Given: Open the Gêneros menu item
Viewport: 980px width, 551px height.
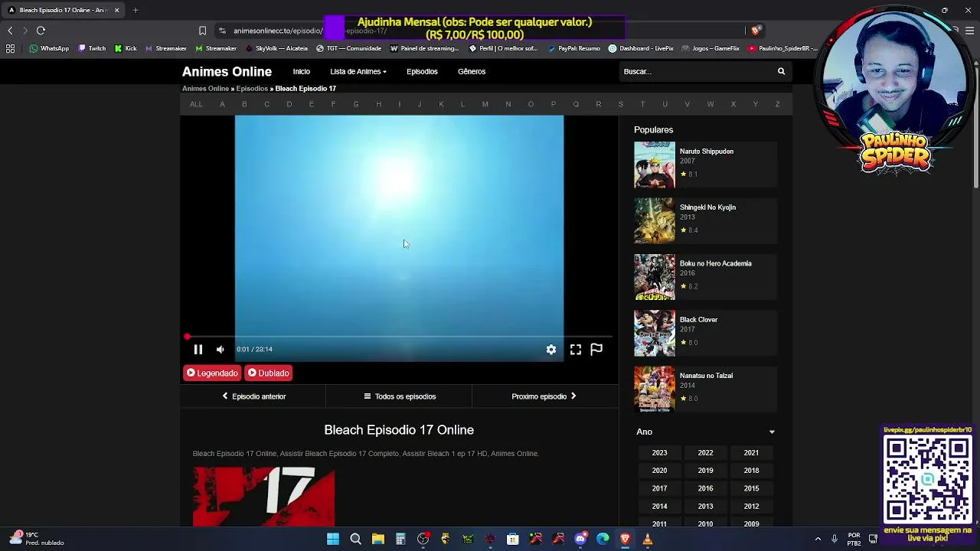Looking at the screenshot, I should 472,72.
